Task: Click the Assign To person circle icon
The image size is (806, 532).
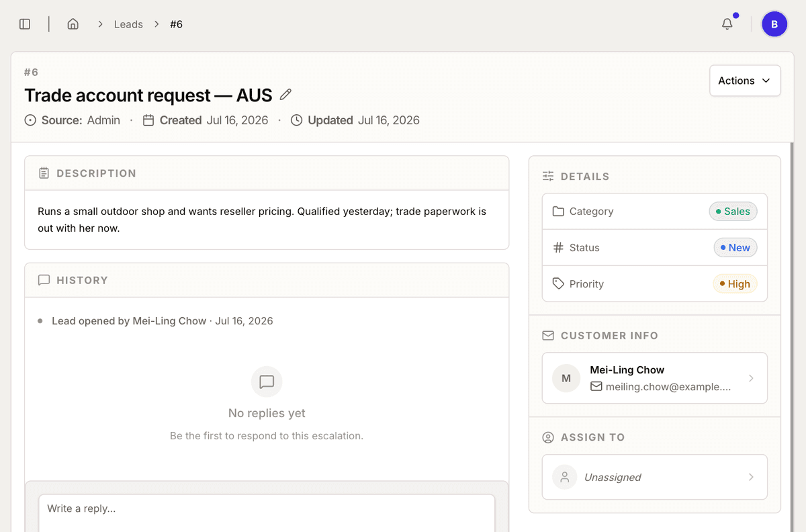Action: 548,437
